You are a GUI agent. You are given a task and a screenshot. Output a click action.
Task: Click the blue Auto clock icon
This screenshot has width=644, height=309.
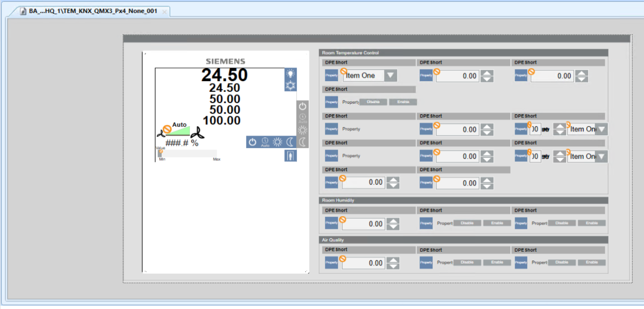pos(265,142)
